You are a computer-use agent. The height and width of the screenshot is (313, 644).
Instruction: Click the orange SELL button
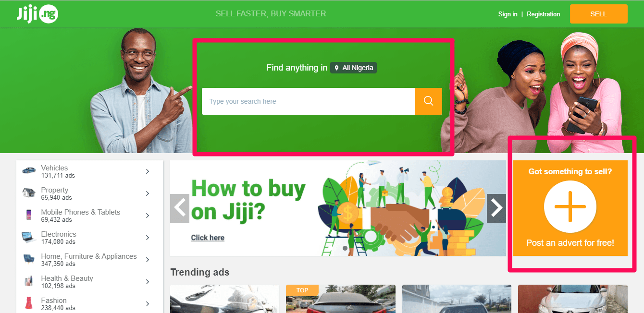[599, 14]
